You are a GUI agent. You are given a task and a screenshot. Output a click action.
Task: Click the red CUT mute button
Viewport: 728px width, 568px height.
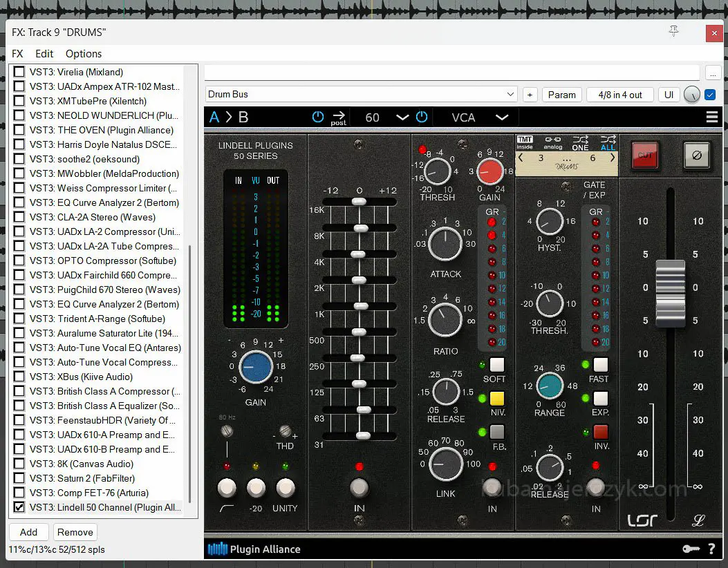[x=644, y=155]
